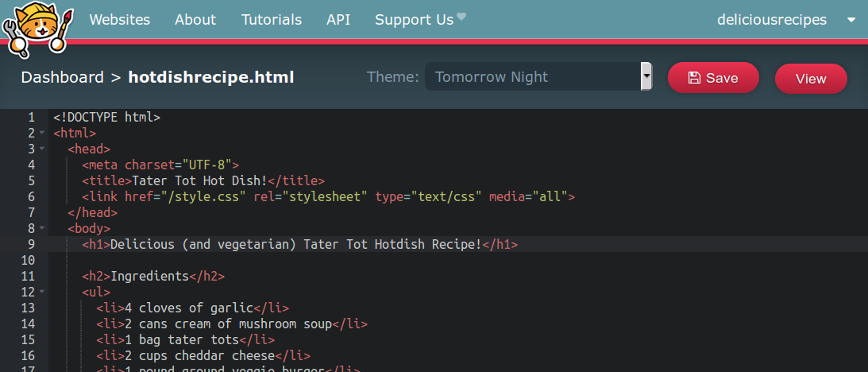Collapse the html tag fold arrow on line 2
The width and height of the screenshot is (868, 372).
coord(41,133)
